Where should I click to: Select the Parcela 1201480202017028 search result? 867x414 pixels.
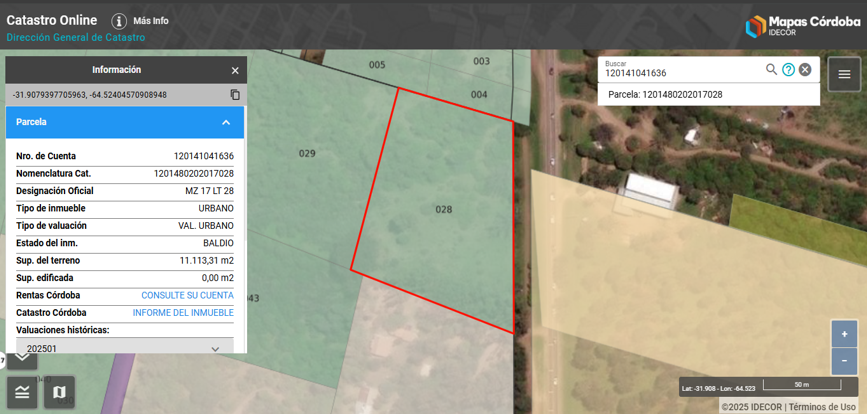[666, 95]
